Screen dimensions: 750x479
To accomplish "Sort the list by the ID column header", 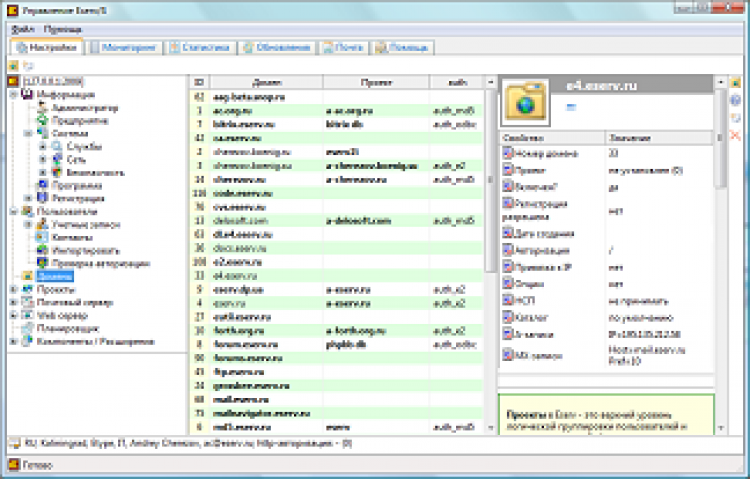I will [x=199, y=82].
